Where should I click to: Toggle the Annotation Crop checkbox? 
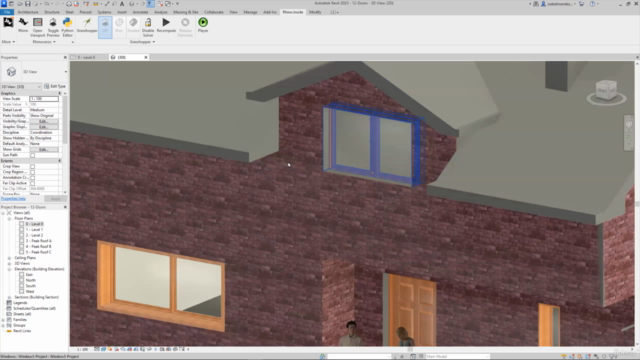pos(33,178)
